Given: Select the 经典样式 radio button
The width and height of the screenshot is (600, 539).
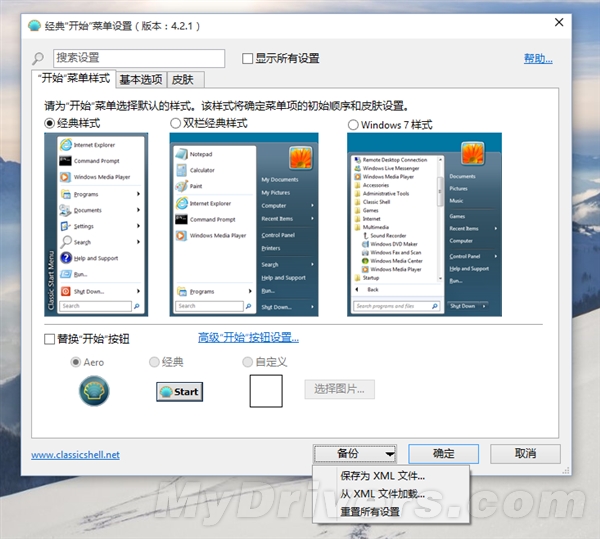Looking at the screenshot, I should 50,123.
